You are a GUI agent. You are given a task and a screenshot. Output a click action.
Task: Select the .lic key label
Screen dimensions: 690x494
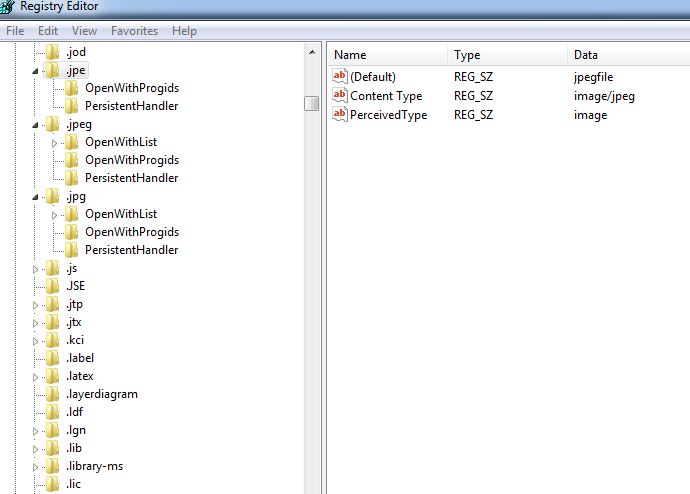pyautogui.click(x=73, y=484)
